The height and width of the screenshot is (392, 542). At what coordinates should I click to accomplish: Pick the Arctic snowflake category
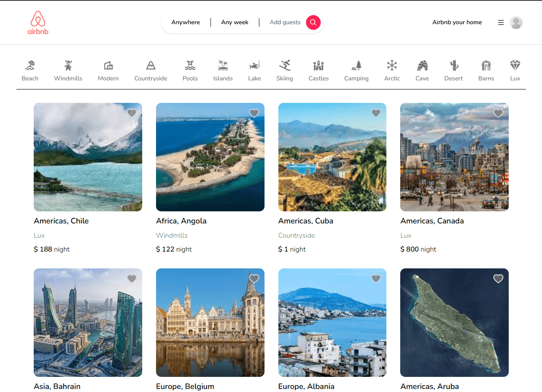pyautogui.click(x=392, y=66)
